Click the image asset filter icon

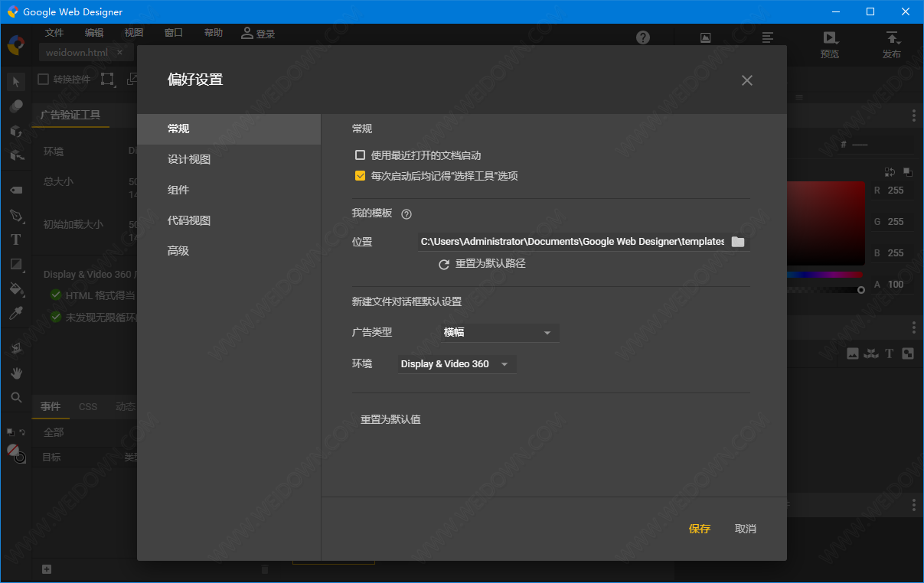click(x=853, y=353)
